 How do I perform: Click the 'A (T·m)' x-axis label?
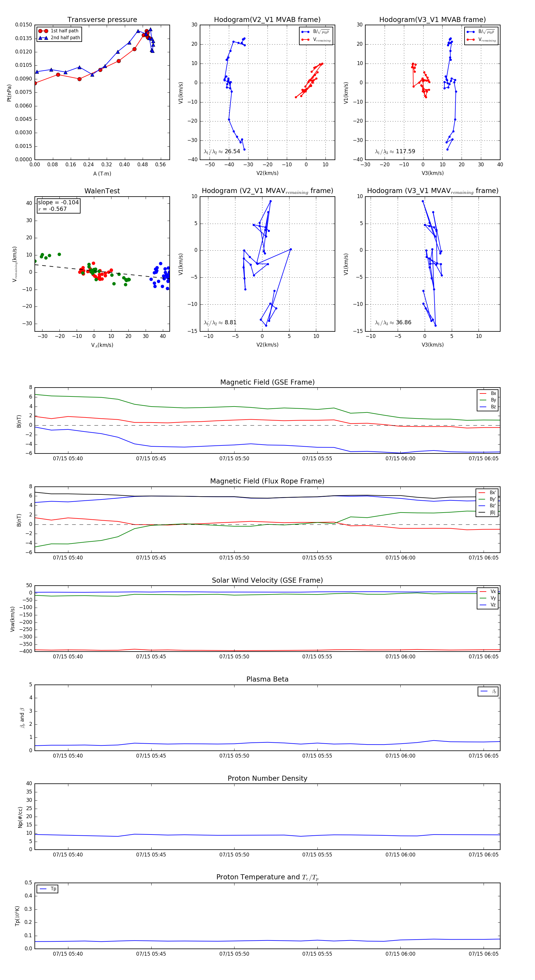102,173
